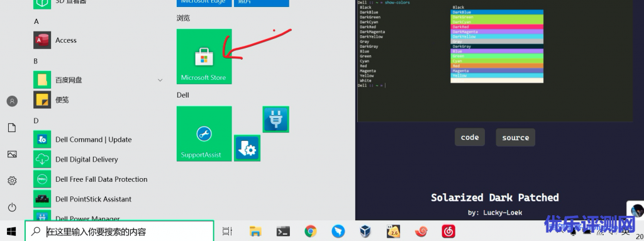The width and height of the screenshot is (644, 241).
Task: Click the Windows Start button
Action: click(x=11, y=232)
